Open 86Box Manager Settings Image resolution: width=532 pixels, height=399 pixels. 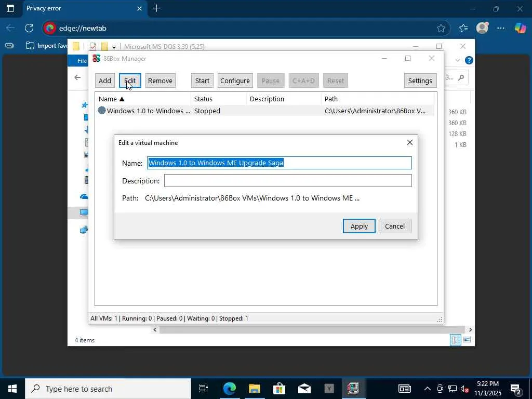coord(420,81)
